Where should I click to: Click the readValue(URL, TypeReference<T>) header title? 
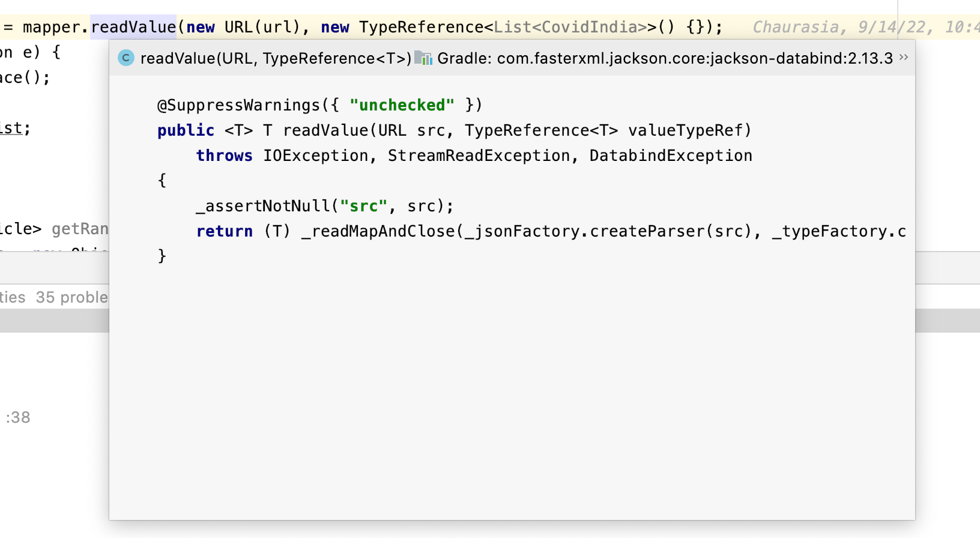[276, 58]
